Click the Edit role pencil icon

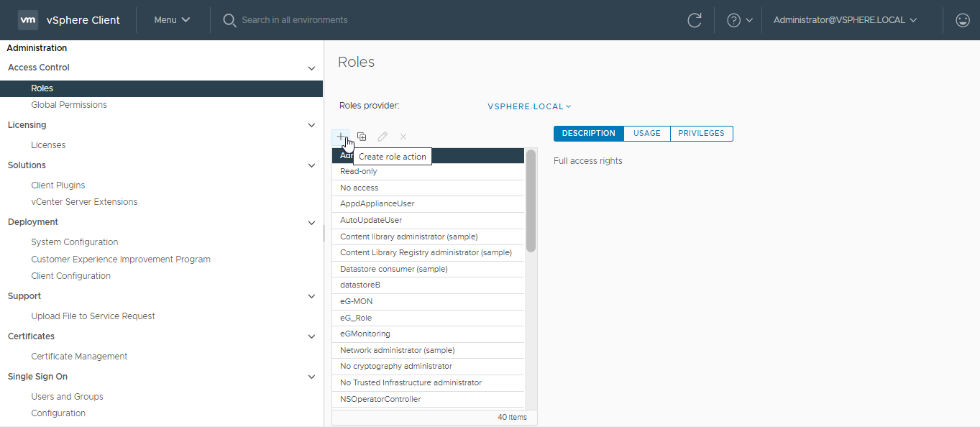click(383, 137)
